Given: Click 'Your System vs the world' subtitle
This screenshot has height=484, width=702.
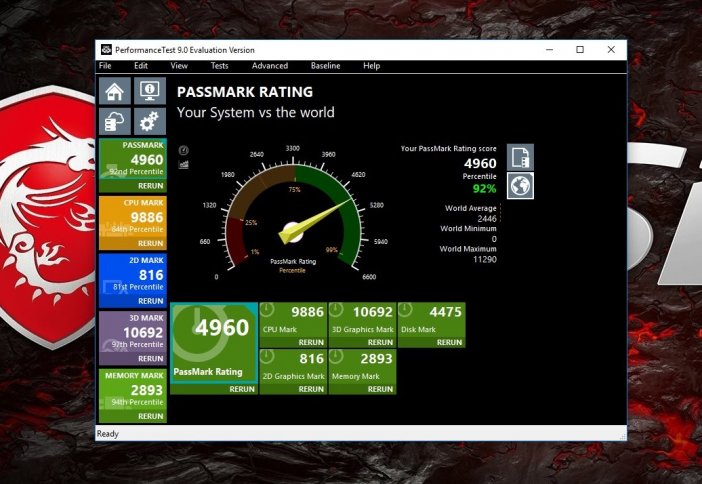Looking at the screenshot, I should click(x=256, y=112).
